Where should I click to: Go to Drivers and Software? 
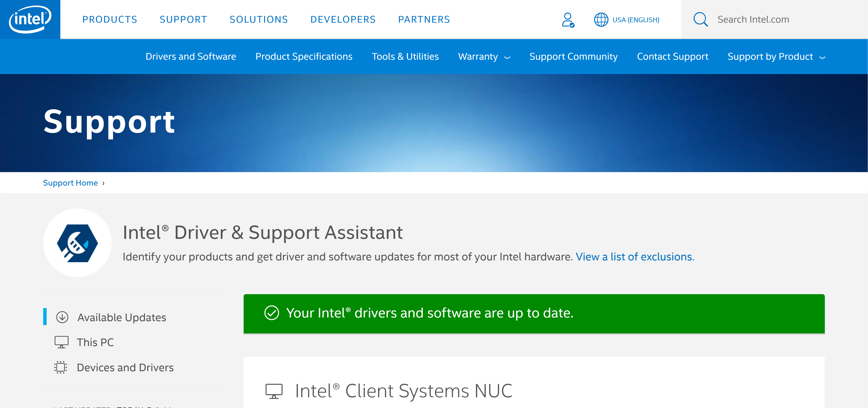point(191,57)
